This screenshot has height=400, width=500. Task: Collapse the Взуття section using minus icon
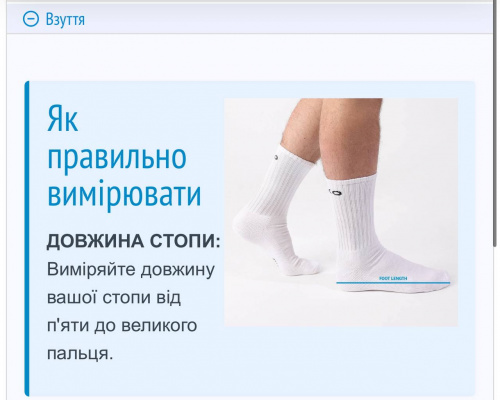[31, 19]
